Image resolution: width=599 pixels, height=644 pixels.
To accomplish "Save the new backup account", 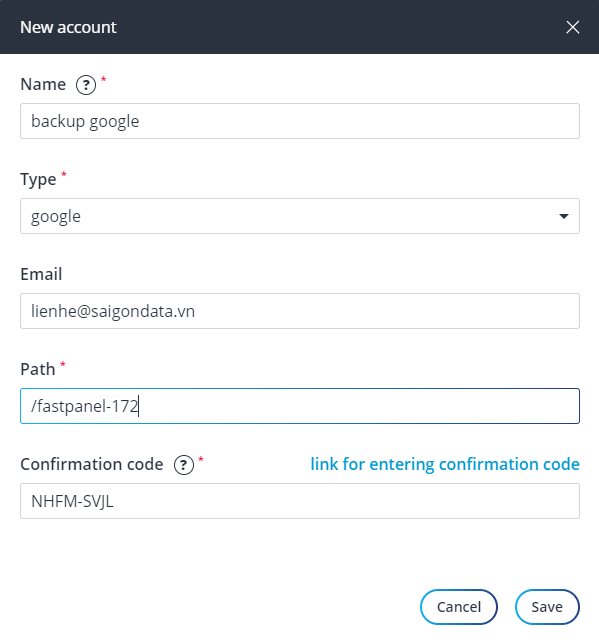I will tap(547, 607).
